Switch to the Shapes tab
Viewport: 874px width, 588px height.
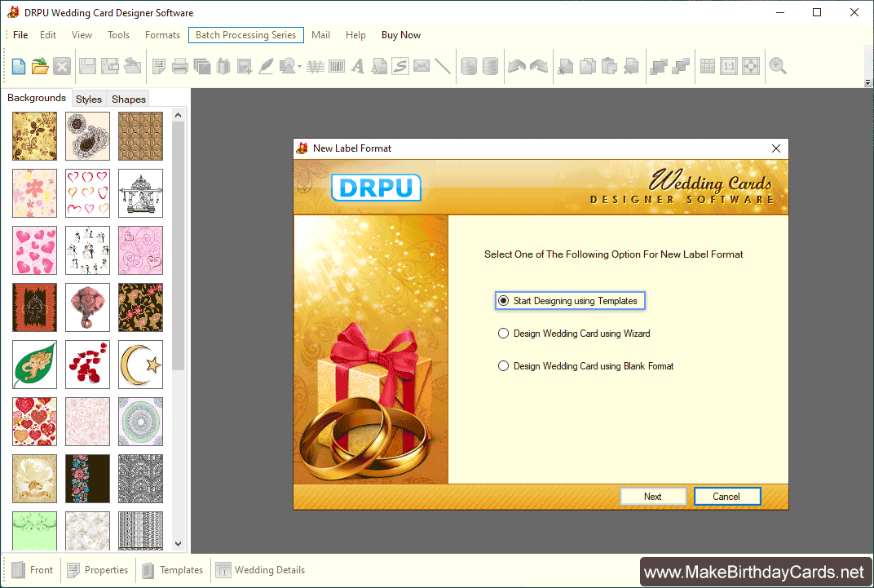point(128,99)
